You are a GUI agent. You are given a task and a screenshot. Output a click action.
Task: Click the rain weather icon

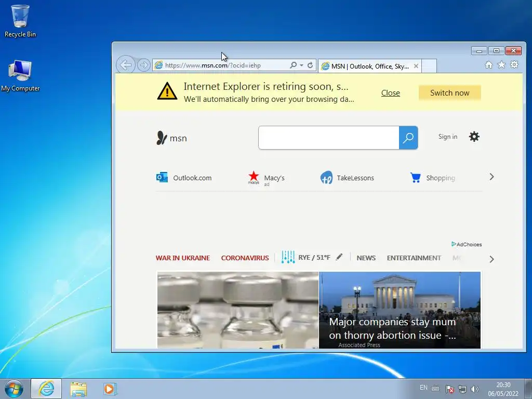coord(288,257)
